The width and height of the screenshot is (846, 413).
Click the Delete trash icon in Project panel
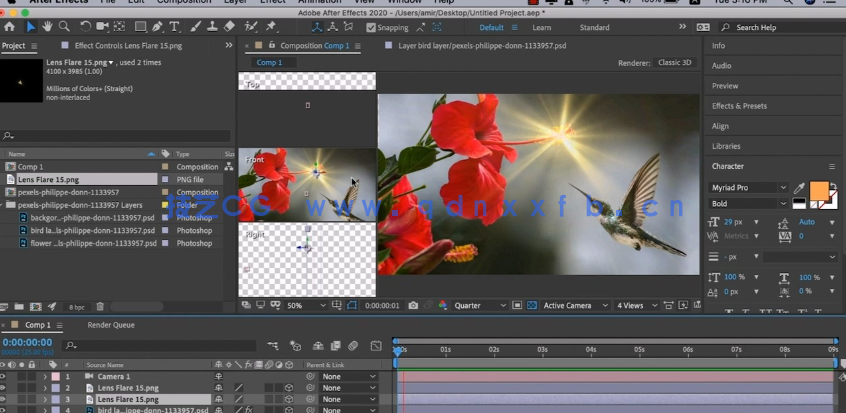(100, 307)
